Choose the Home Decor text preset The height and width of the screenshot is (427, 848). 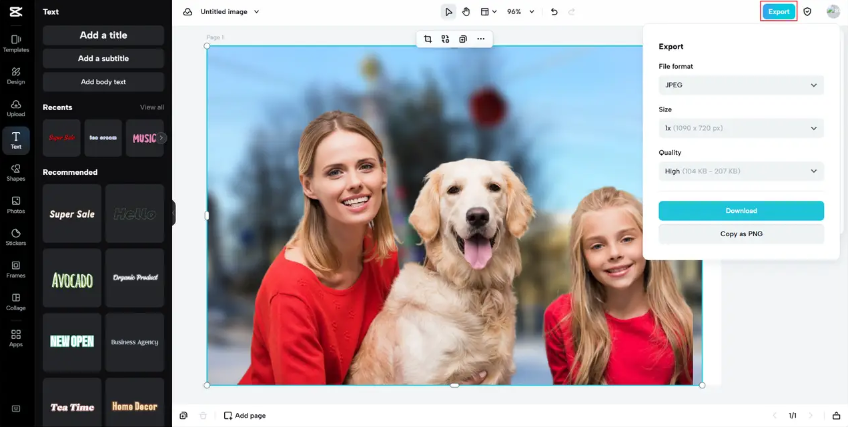pos(135,403)
